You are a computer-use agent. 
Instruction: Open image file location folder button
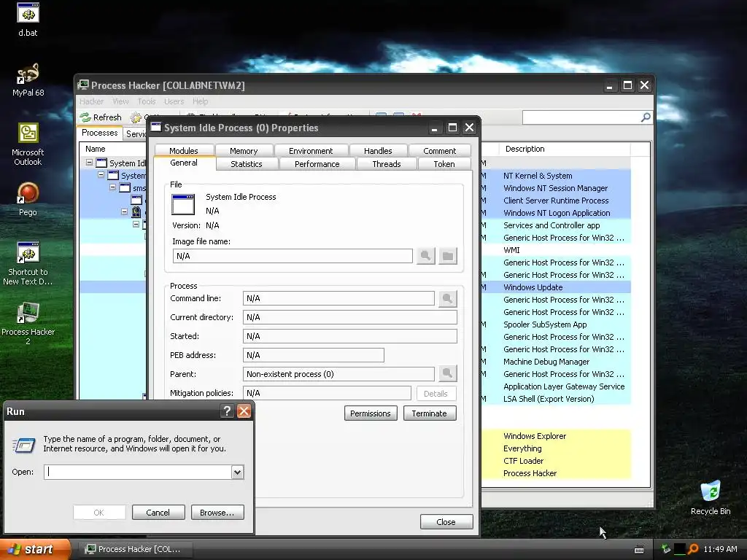tap(448, 256)
